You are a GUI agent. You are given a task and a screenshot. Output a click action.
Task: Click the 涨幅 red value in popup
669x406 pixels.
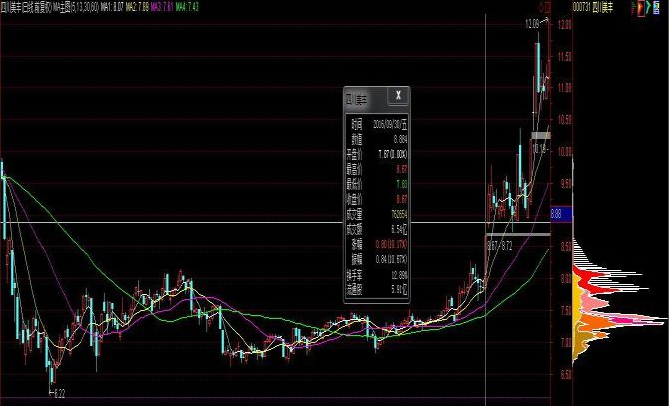point(391,244)
